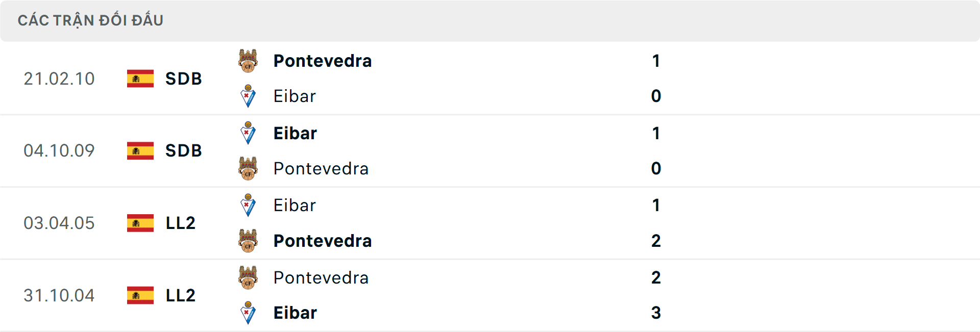
Task: Select the Eibar badge in the 21.02.10 match
Action: [x=249, y=96]
